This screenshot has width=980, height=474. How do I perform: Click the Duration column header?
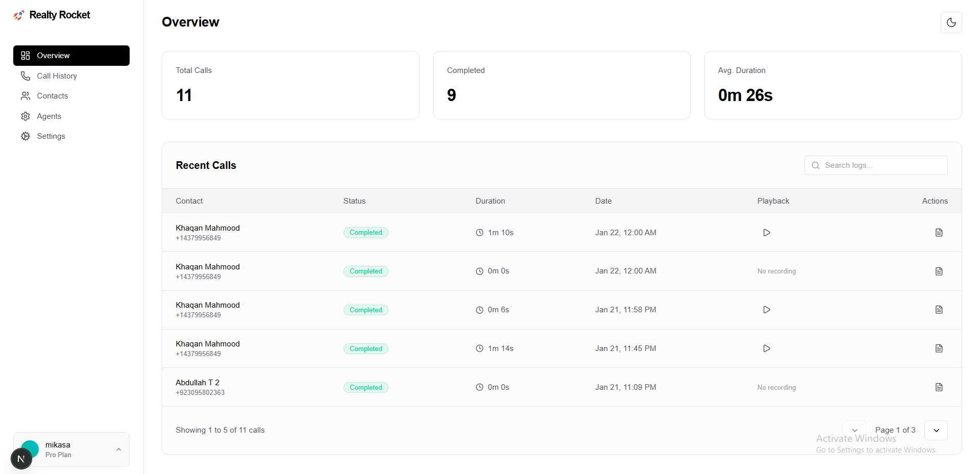(490, 201)
